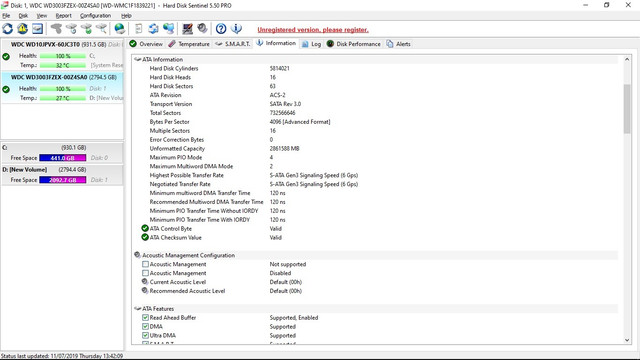
Task: Click the blue disk panel toolbar icon
Action: (38, 29)
